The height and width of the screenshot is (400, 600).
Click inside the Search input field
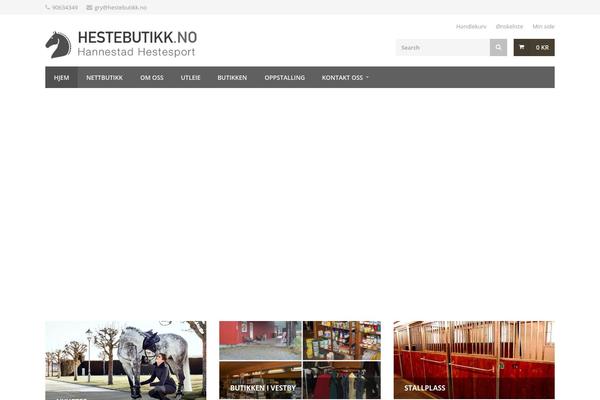pyautogui.click(x=443, y=47)
